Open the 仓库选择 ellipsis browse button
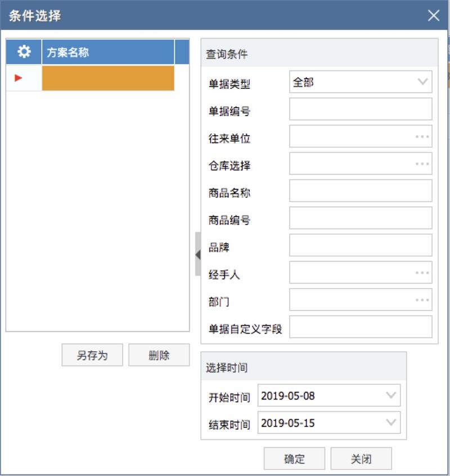The image size is (450, 476). tap(422, 164)
